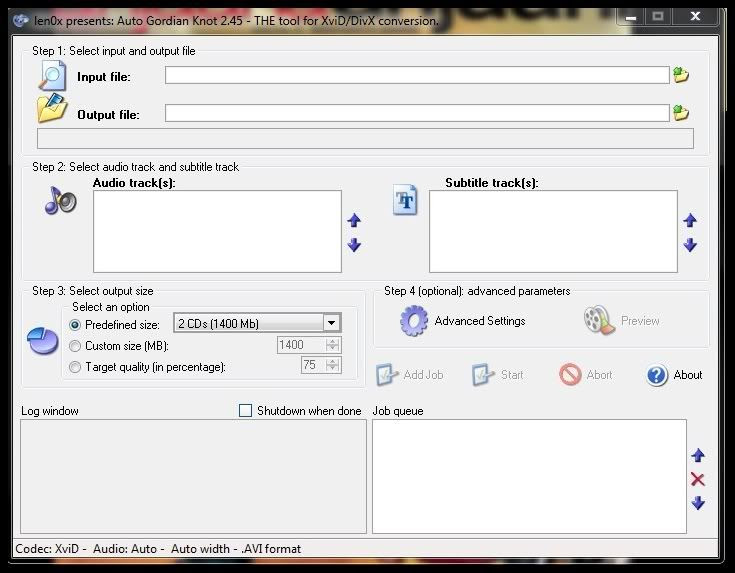Delete job with red X icon
Image resolution: width=735 pixels, height=573 pixels.
point(698,479)
